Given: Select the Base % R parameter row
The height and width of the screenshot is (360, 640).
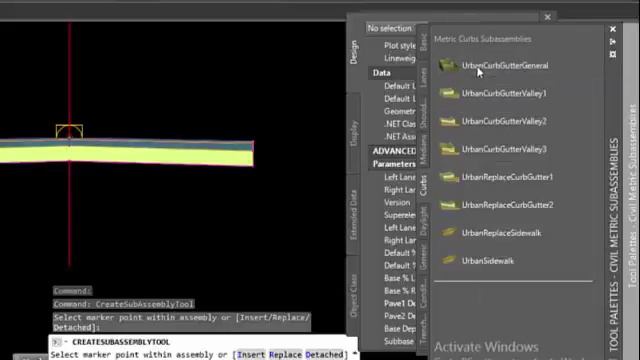Looking at the screenshot, I should (399, 291).
